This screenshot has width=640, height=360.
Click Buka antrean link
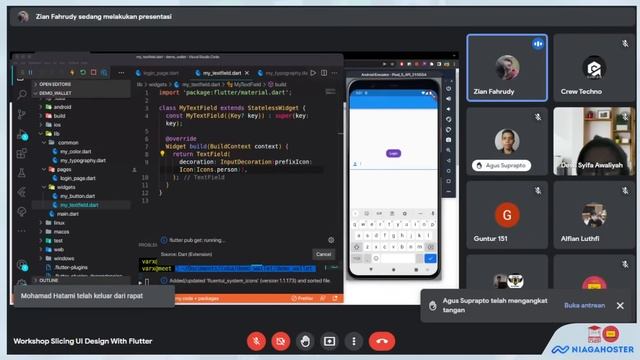pos(584,305)
